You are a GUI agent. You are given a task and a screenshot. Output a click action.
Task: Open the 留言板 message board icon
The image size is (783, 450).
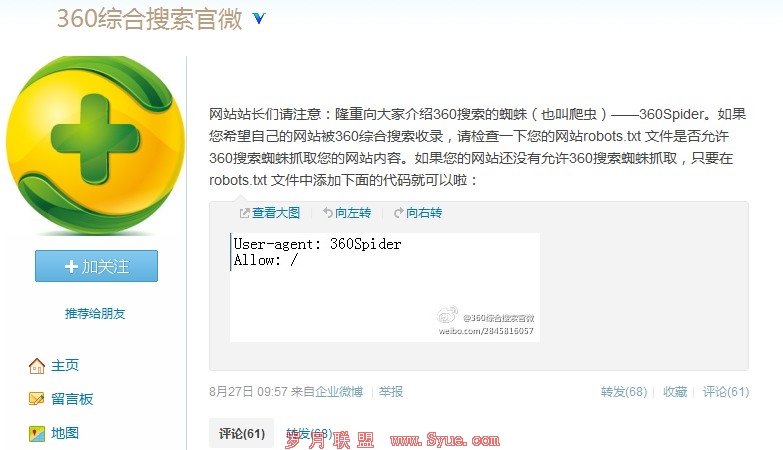pyautogui.click(x=37, y=399)
